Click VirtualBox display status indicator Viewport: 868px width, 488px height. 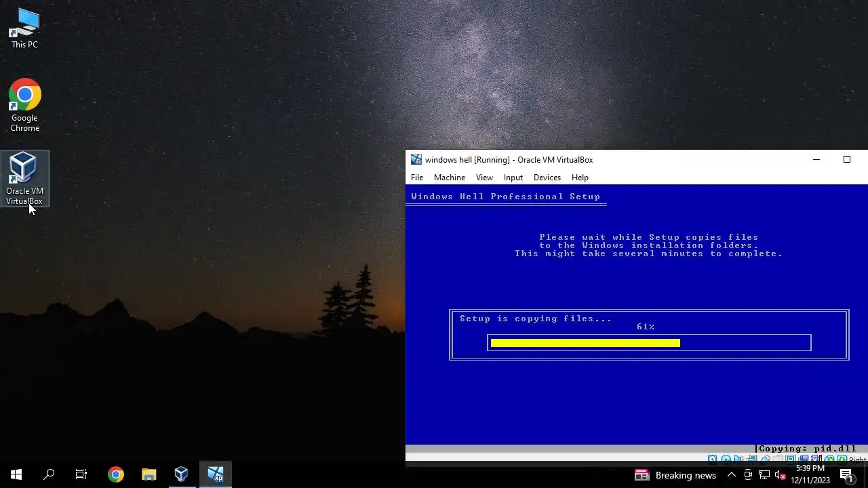[x=791, y=458]
